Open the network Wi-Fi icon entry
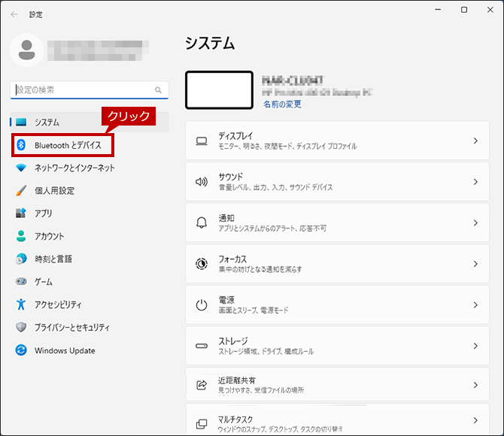This screenshot has width=504, height=436. (x=21, y=168)
